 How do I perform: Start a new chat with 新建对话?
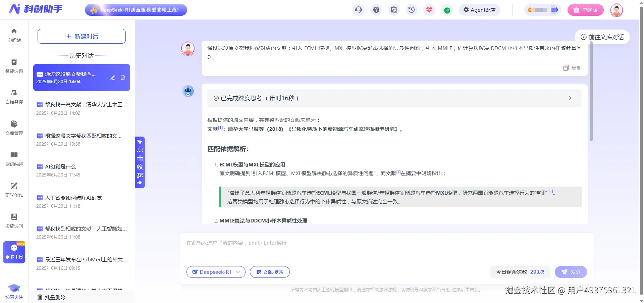pos(82,36)
